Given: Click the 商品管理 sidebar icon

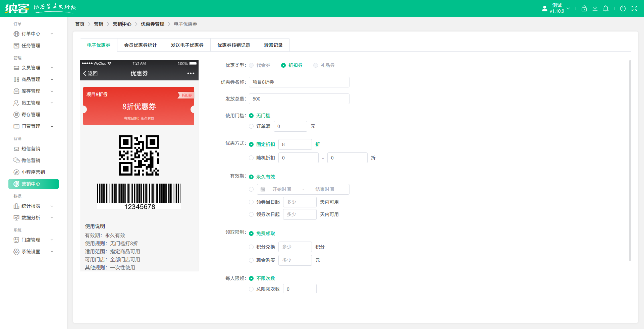Looking at the screenshot, I should click(x=16, y=79).
